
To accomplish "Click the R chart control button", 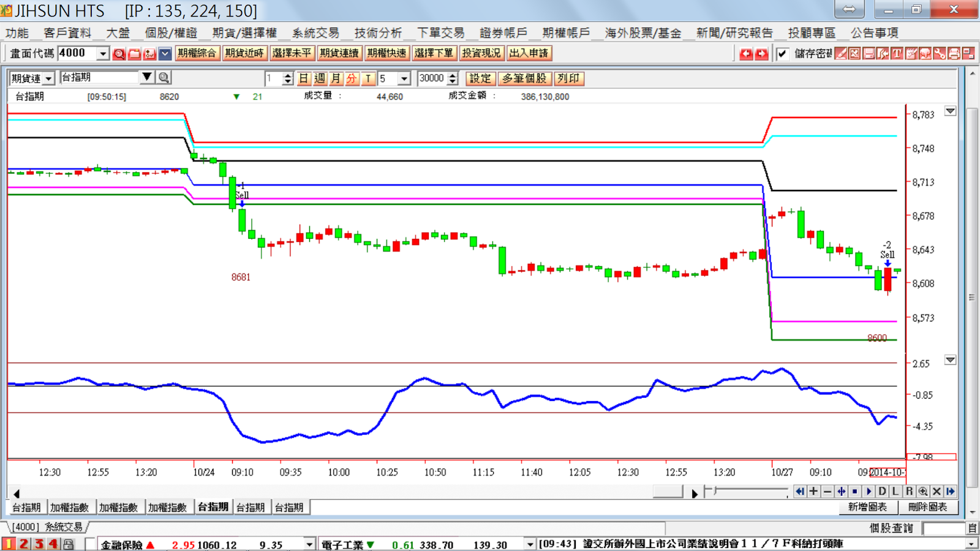I will click(x=910, y=491).
